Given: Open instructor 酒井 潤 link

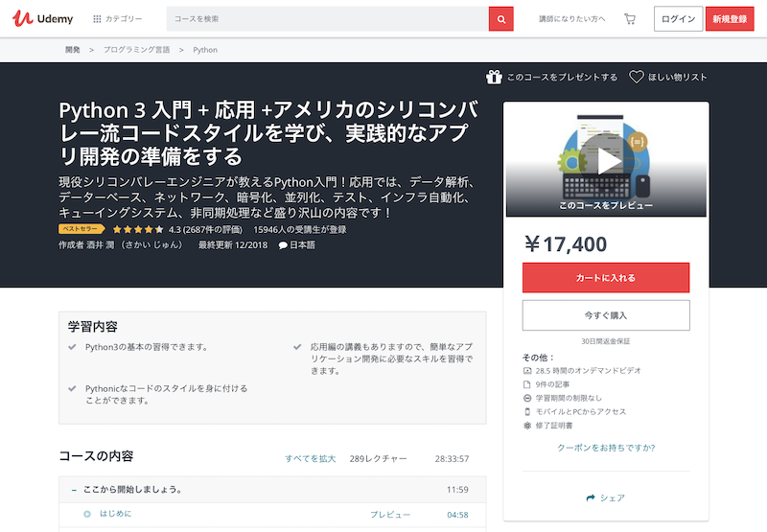Looking at the screenshot, I should pos(134,244).
